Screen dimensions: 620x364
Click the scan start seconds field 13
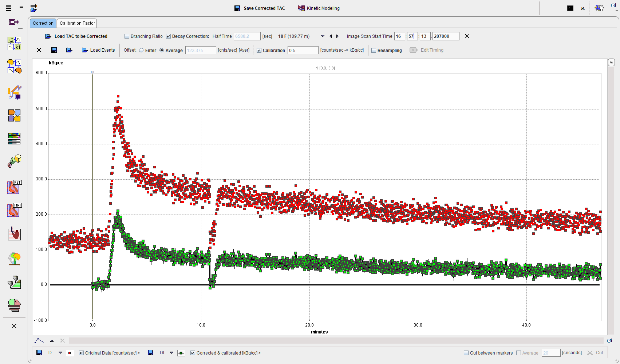tap(425, 36)
